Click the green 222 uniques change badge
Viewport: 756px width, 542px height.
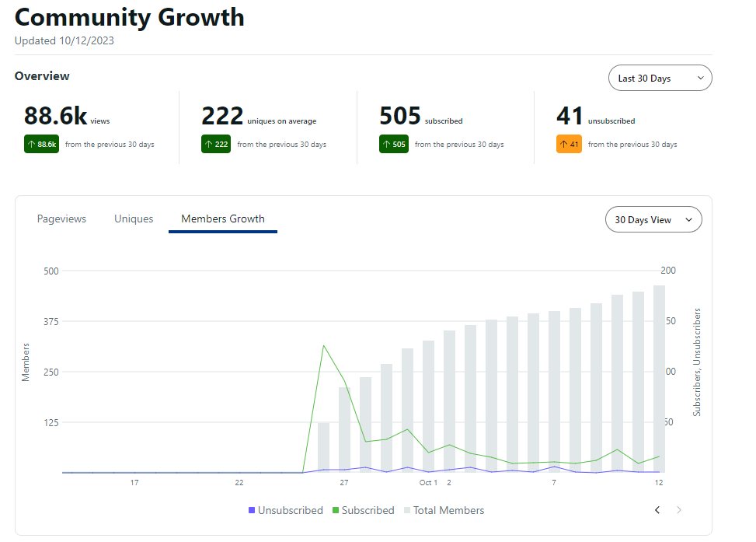[216, 144]
